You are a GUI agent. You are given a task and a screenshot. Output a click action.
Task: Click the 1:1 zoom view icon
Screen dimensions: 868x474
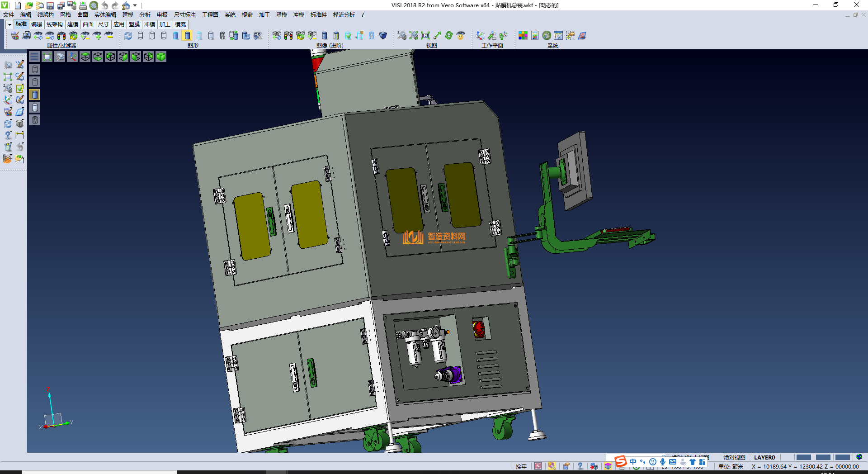point(425,36)
